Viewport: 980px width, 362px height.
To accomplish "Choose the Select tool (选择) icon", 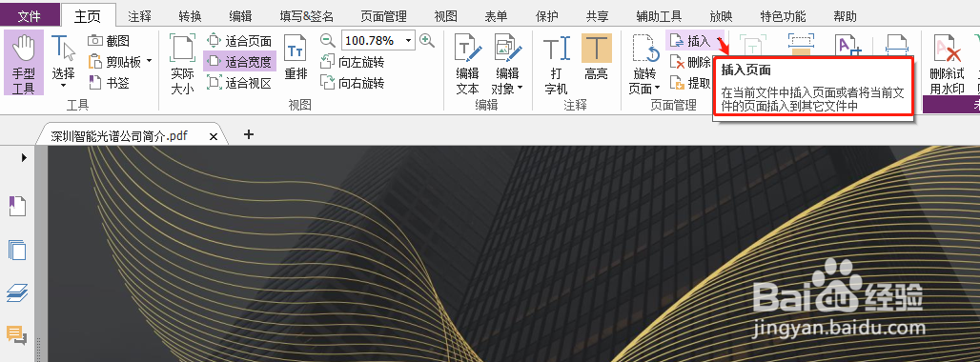I will (x=63, y=49).
